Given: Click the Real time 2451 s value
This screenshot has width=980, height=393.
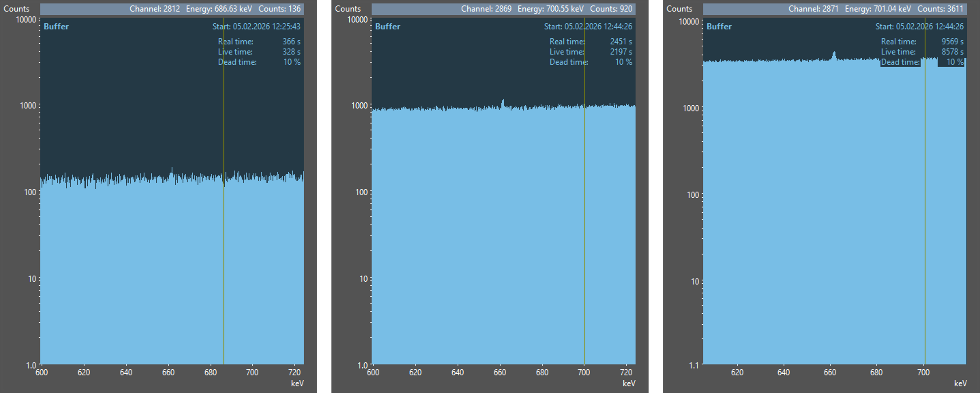Looking at the screenshot, I should coord(621,42).
